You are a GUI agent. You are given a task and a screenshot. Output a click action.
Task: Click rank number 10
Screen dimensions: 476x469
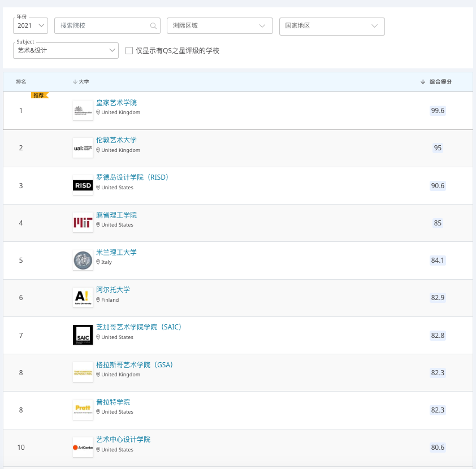point(21,448)
